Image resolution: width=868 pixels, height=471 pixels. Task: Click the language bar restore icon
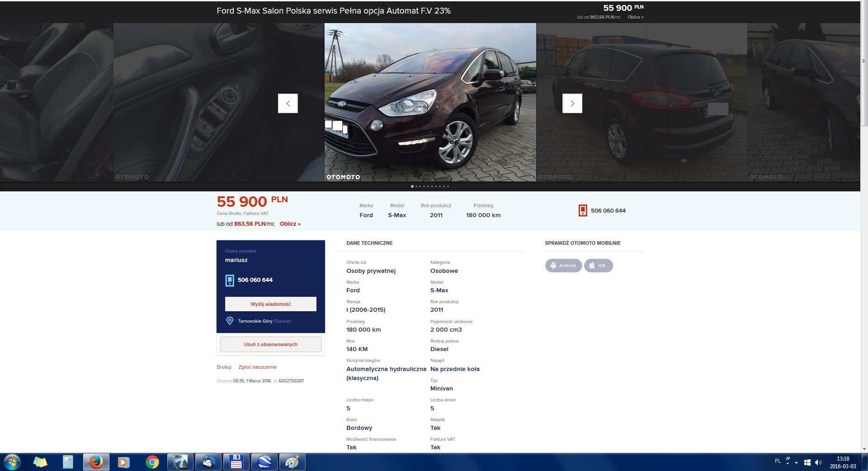(788, 459)
